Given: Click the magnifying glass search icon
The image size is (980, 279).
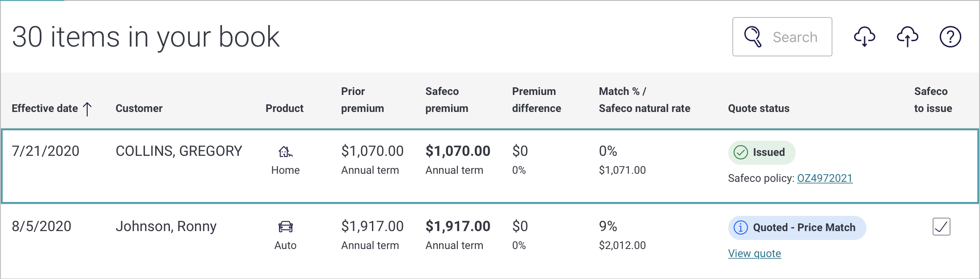Looking at the screenshot, I should [x=753, y=37].
